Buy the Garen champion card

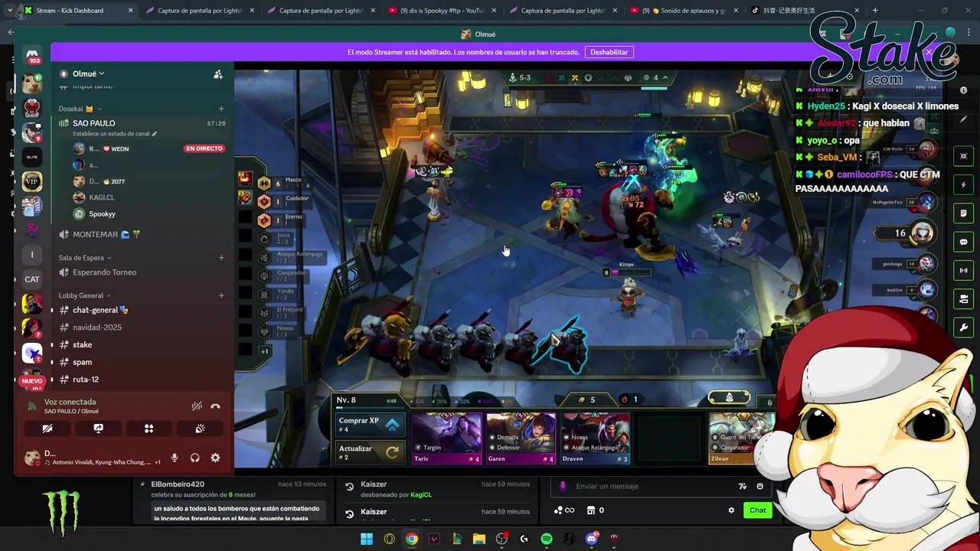pos(521,438)
